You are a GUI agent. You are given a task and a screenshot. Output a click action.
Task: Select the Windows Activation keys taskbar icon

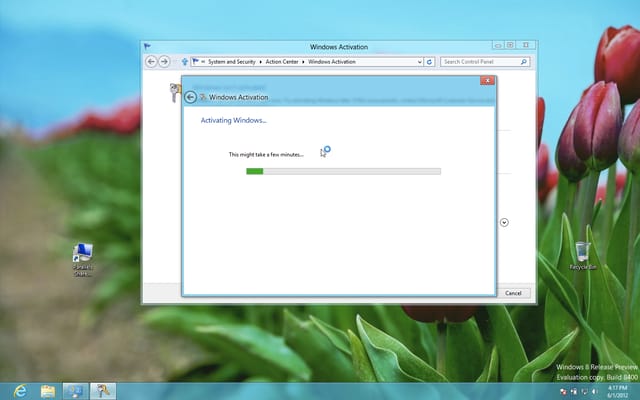click(x=103, y=391)
